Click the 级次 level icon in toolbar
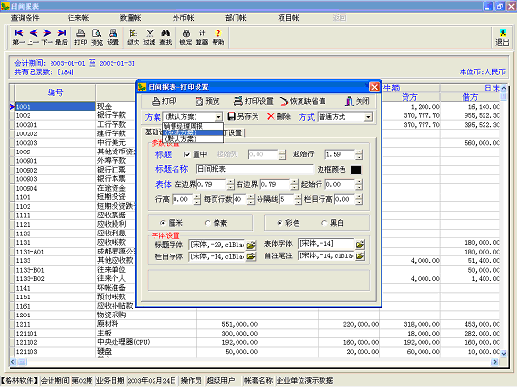 pyautogui.click(x=133, y=37)
